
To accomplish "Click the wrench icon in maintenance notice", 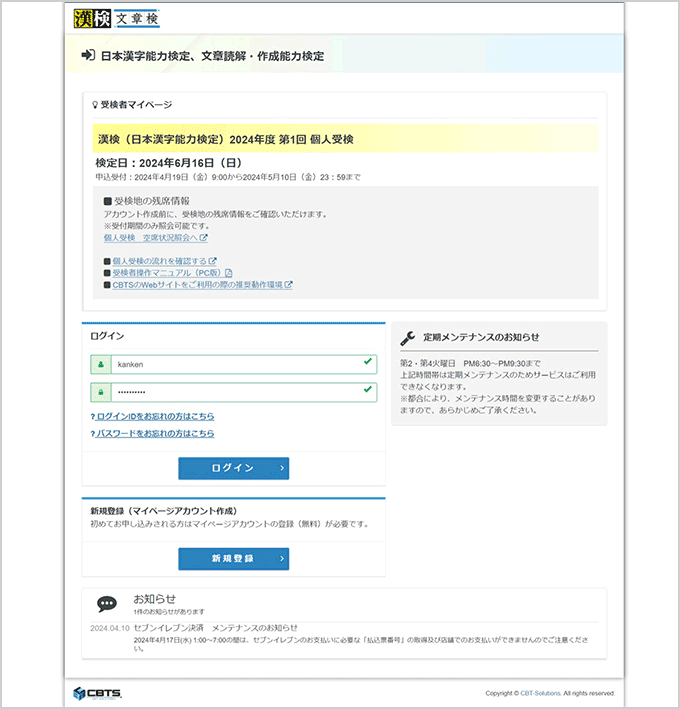I will point(408,338).
